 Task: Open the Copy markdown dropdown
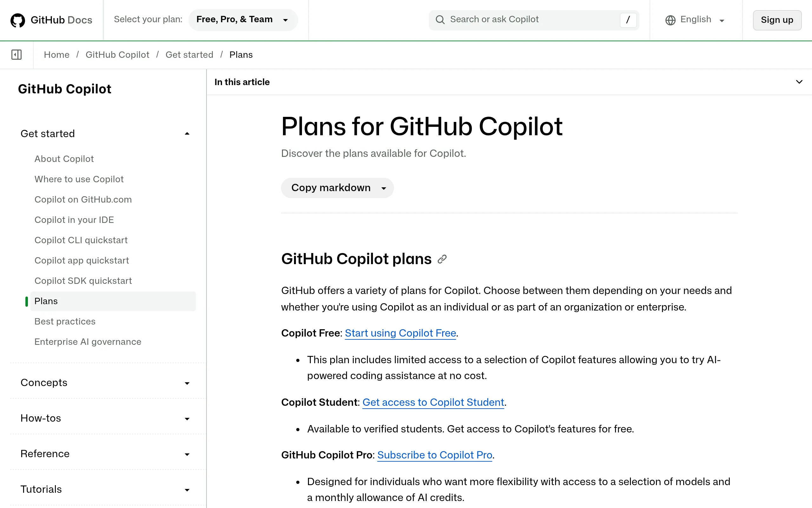pyautogui.click(x=337, y=188)
